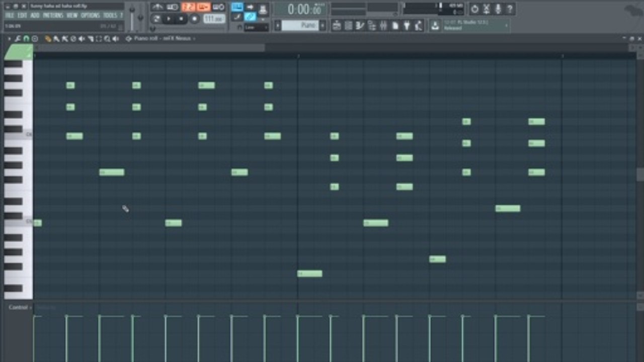The width and height of the screenshot is (644, 362).
Task: Select the lowest note in the piano roll
Action: click(310, 274)
